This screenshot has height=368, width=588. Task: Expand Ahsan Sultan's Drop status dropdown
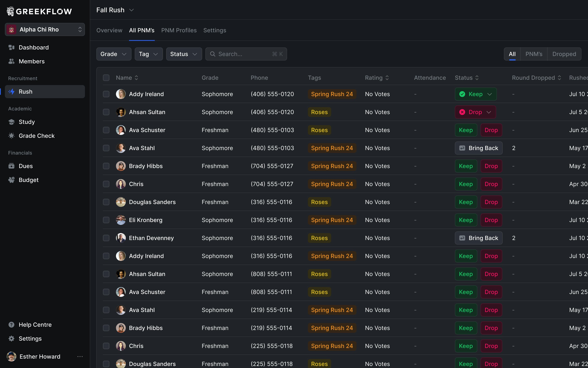pos(489,112)
